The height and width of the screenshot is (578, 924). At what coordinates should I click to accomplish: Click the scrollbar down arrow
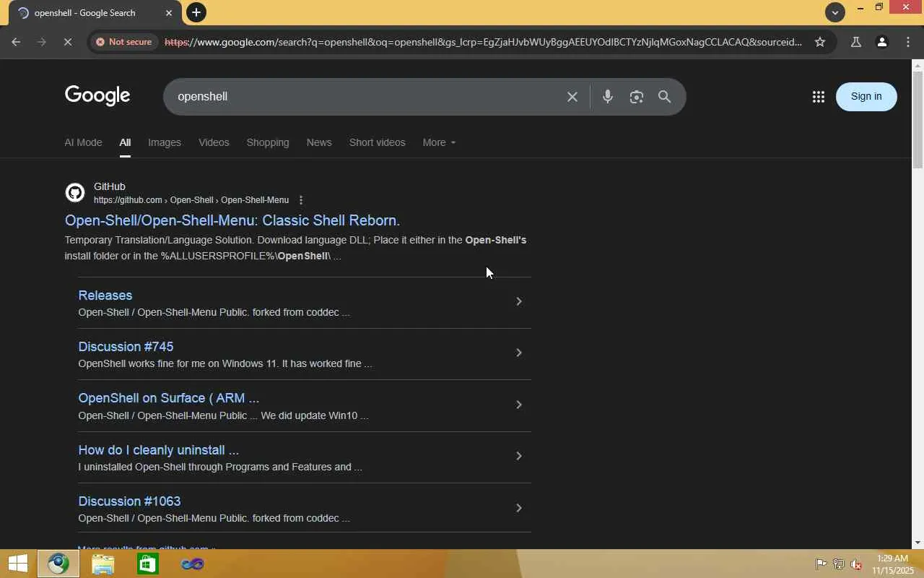tap(918, 543)
